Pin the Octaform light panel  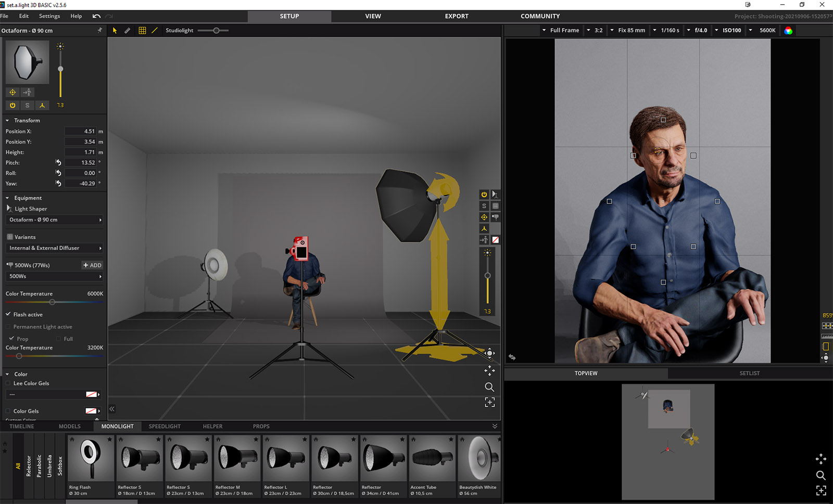click(x=99, y=30)
